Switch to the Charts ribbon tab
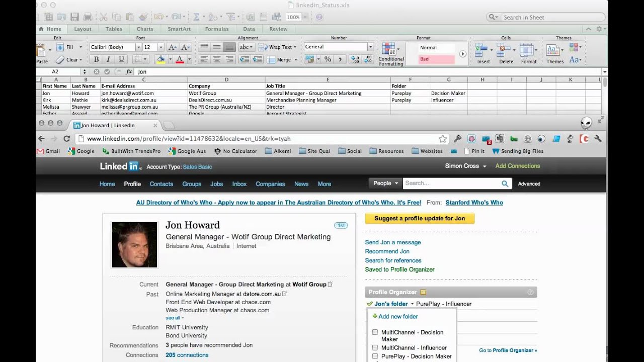 [x=145, y=29]
